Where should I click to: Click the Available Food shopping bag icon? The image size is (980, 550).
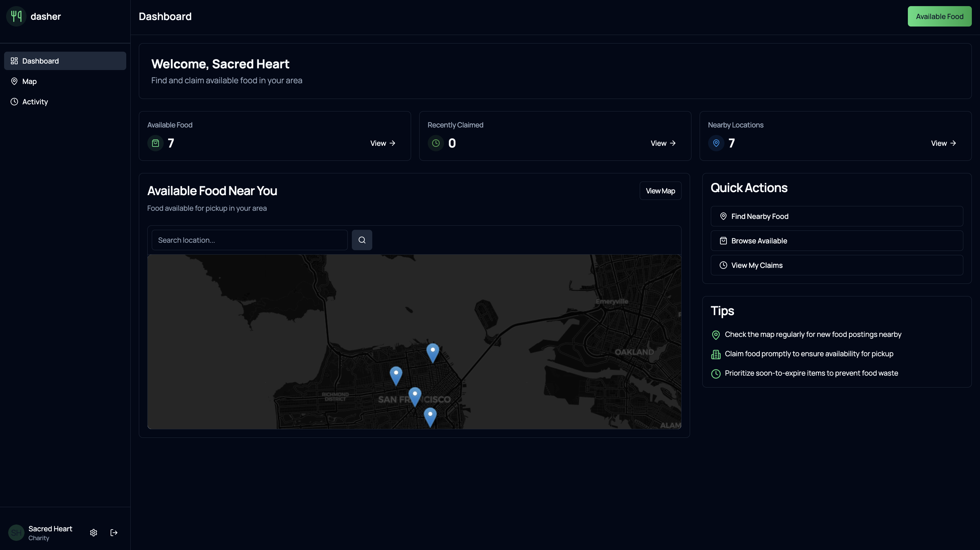point(156,143)
